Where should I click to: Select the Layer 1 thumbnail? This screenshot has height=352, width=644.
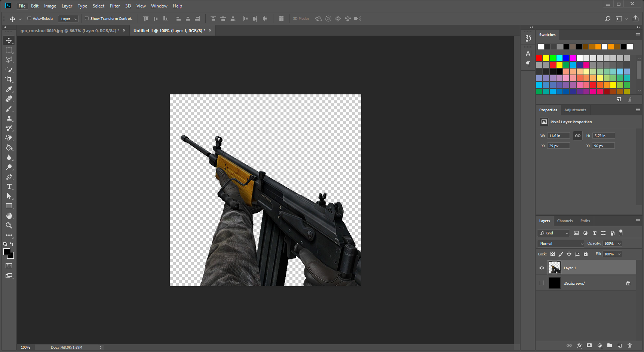click(x=555, y=268)
